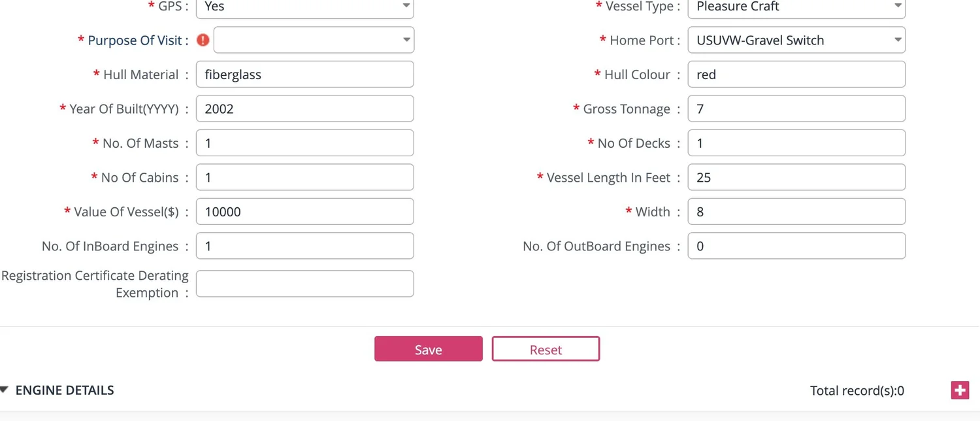The image size is (980, 421).
Task: Focus the No. Of Masts field
Action: [305, 143]
